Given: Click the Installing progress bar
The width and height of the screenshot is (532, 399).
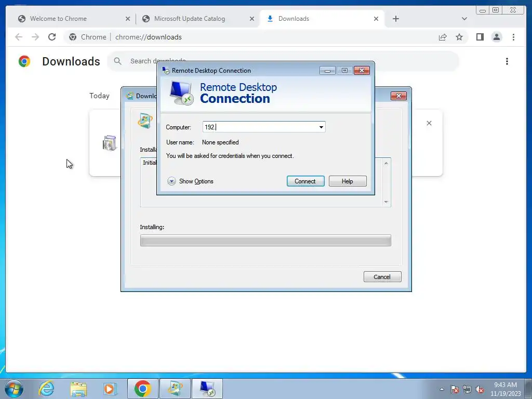Looking at the screenshot, I should coord(265,241).
